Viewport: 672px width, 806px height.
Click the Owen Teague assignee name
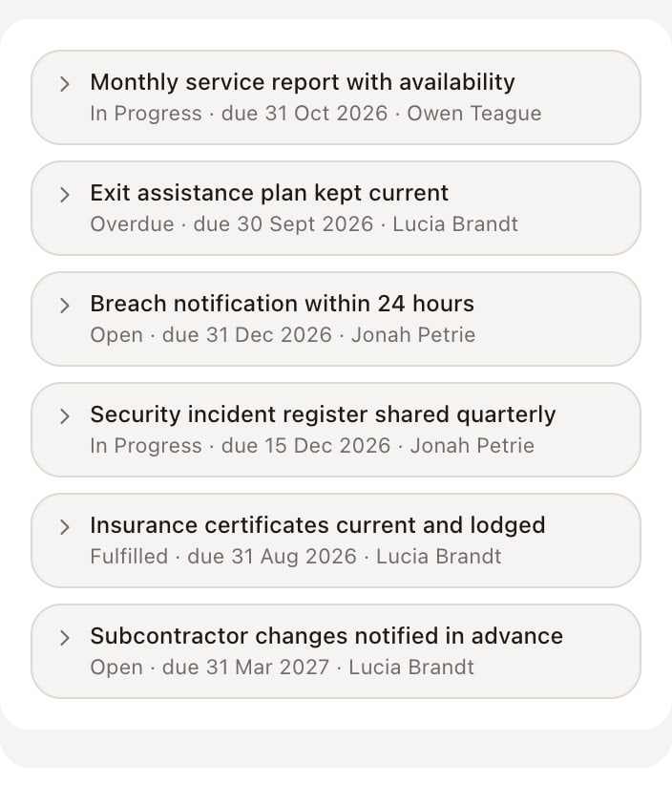474,114
